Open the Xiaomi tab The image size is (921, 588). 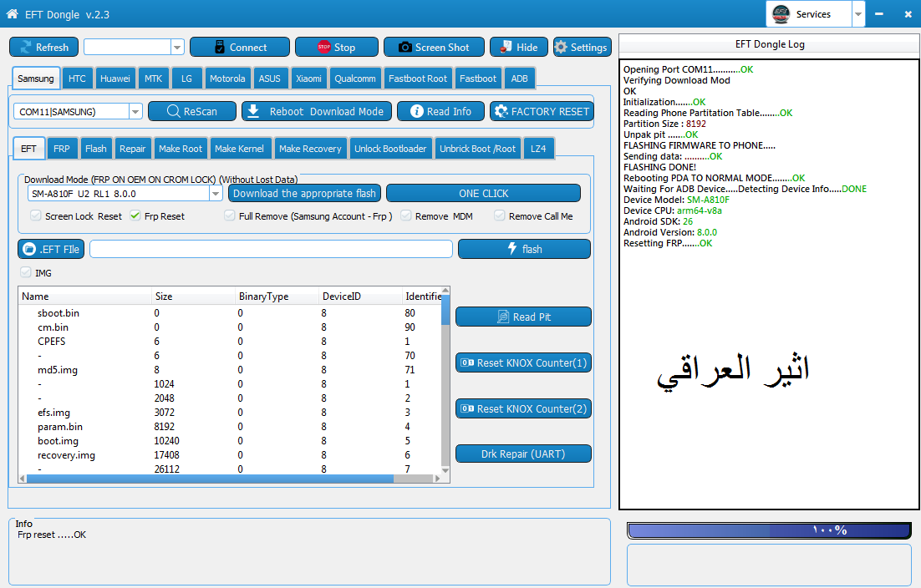coord(308,78)
